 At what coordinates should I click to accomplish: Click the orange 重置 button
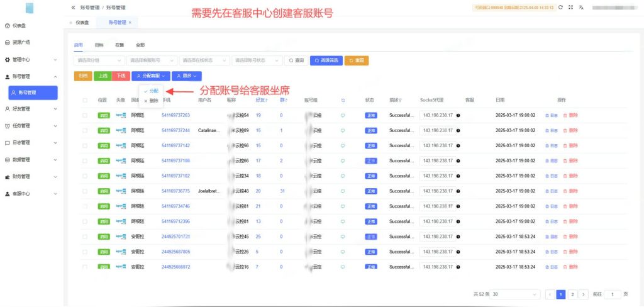pos(357,60)
